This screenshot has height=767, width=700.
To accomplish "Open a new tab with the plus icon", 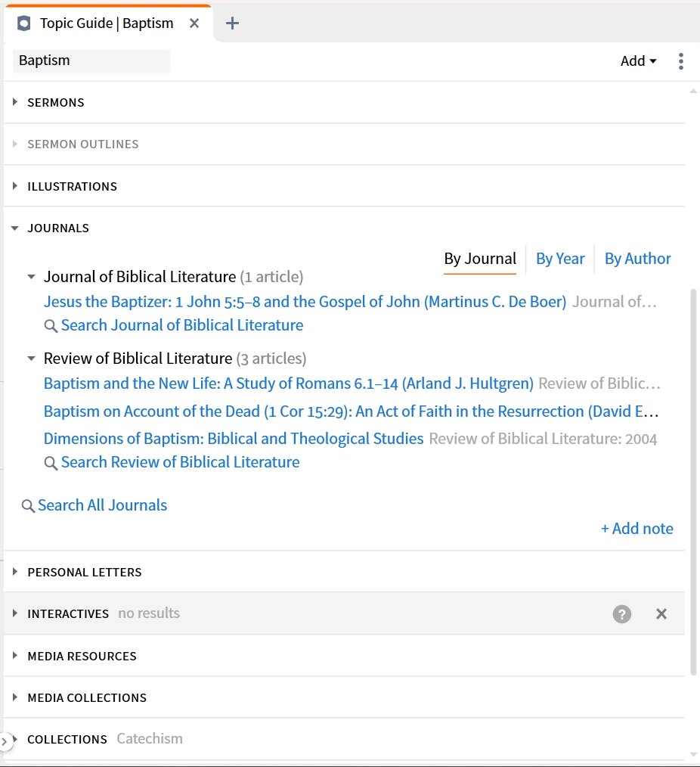I will [x=231, y=23].
